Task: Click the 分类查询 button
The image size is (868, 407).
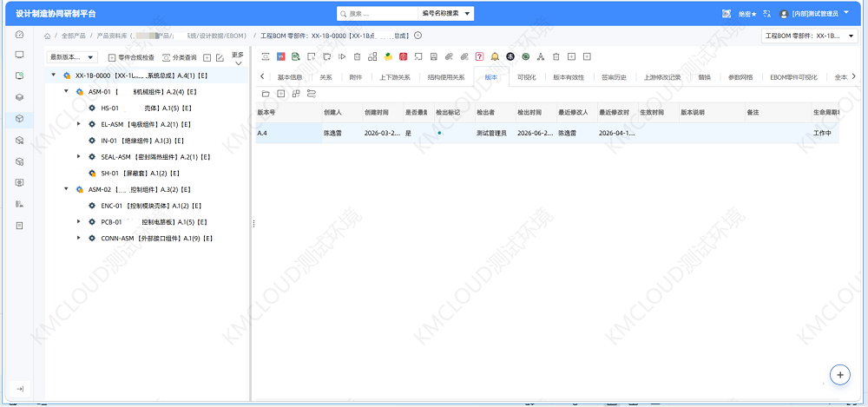Action: click(x=180, y=57)
